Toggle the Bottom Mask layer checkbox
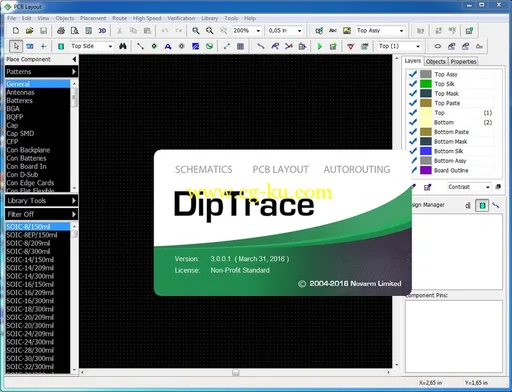The height and width of the screenshot is (392, 512). [x=413, y=142]
